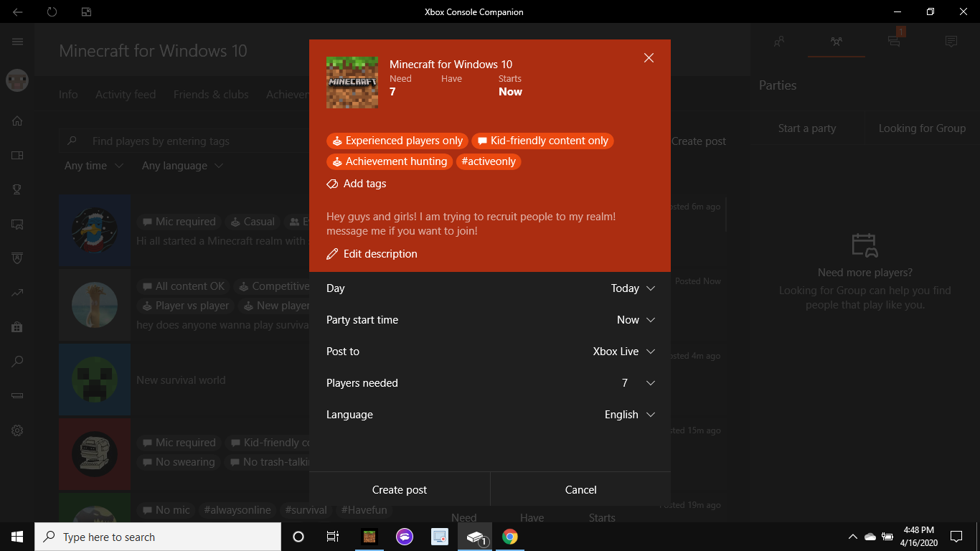
Task: Show hidden tray icons chevron
Action: tap(852, 537)
